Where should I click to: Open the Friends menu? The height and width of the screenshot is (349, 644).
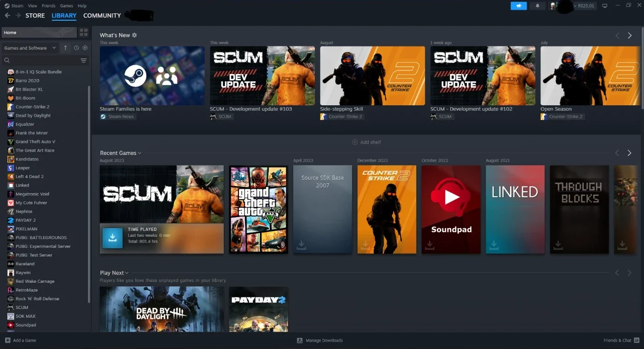coord(48,6)
